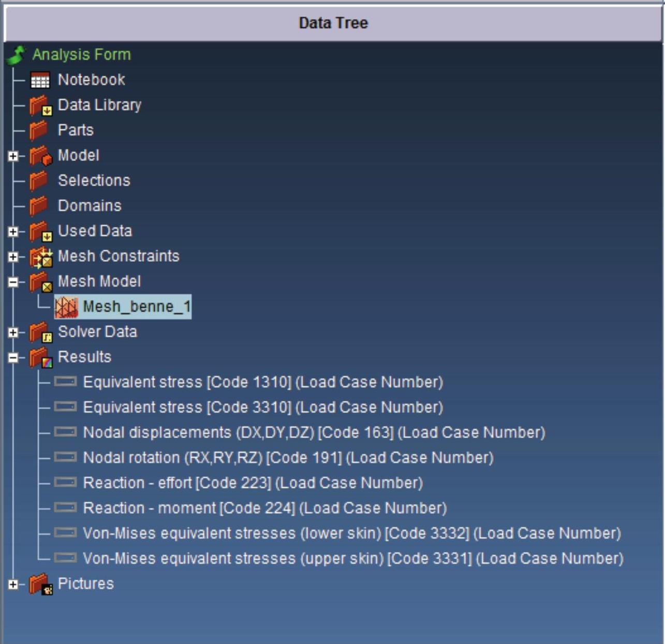
Task: Select Equivalent stress Code 1310 result
Action: pos(263,382)
